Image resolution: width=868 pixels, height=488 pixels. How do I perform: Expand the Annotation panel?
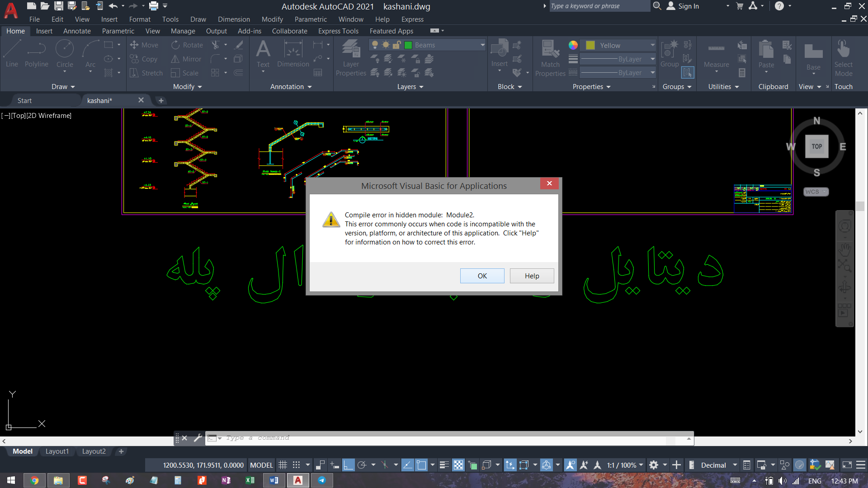[x=291, y=86]
